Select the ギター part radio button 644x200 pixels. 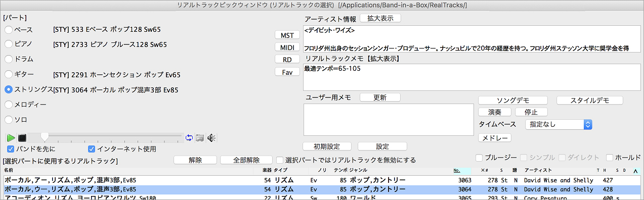(9, 74)
